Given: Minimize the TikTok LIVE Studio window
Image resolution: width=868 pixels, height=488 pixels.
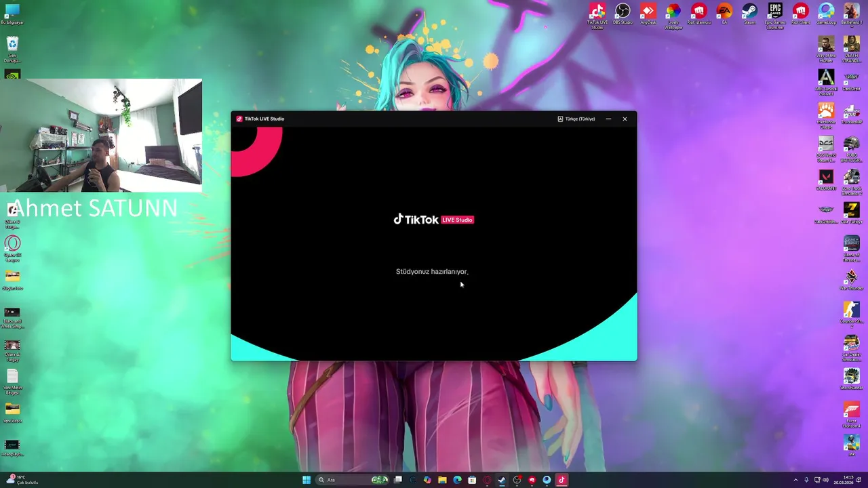Looking at the screenshot, I should click(608, 119).
